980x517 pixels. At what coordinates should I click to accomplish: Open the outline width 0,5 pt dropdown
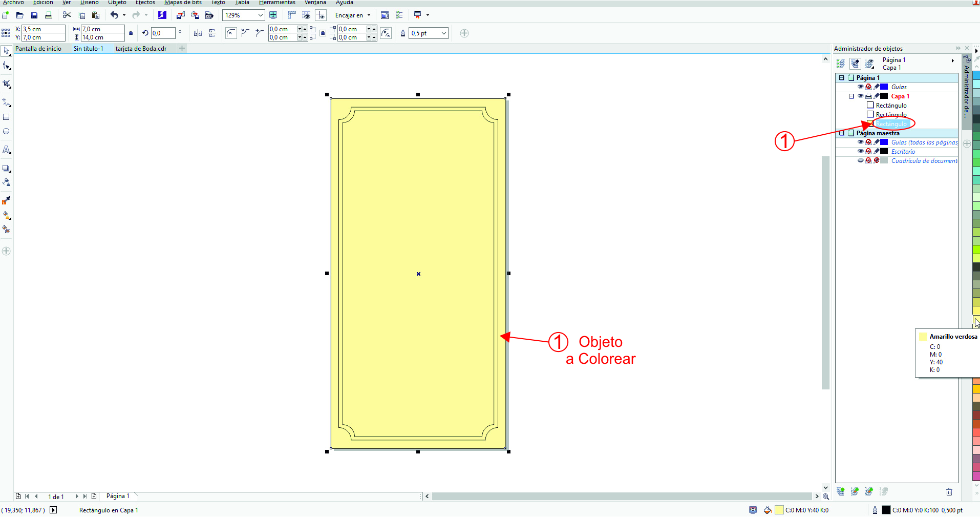tap(444, 33)
